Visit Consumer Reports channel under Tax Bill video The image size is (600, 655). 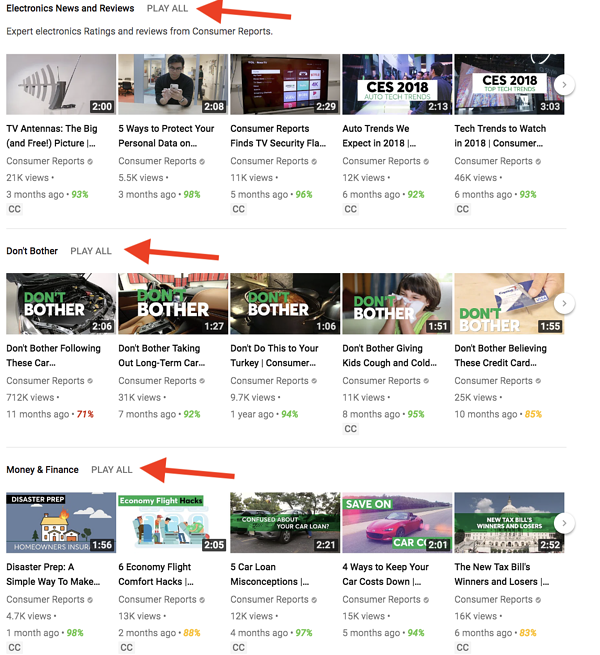tap(493, 599)
